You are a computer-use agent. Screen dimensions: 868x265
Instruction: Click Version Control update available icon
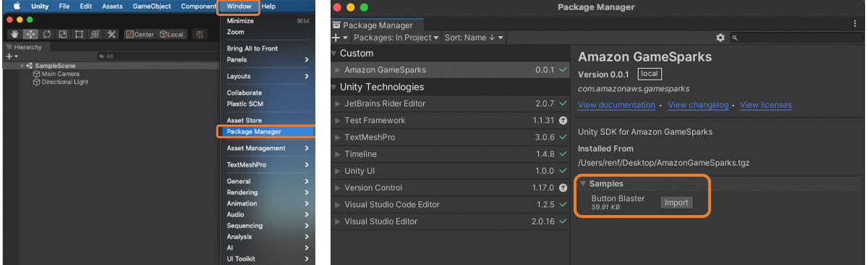click(x=563, y=188)
